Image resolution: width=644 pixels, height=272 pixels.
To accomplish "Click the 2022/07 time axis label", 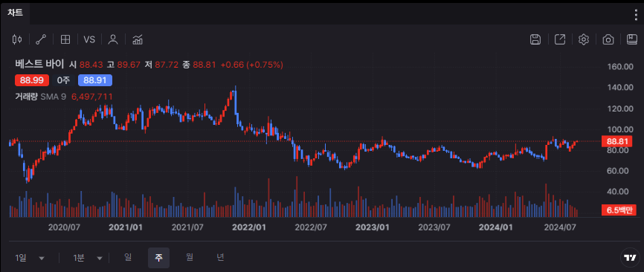I will click(311, 227).
